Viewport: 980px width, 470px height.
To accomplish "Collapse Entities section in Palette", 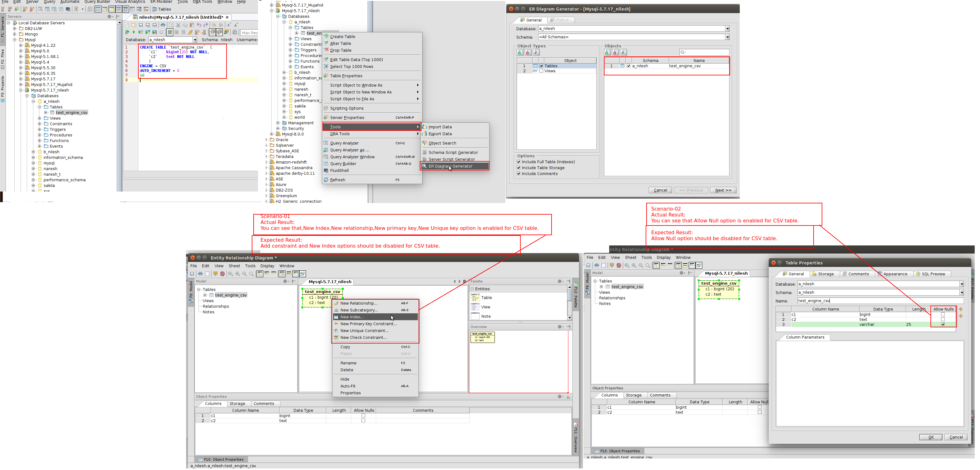I will (472, 289).
